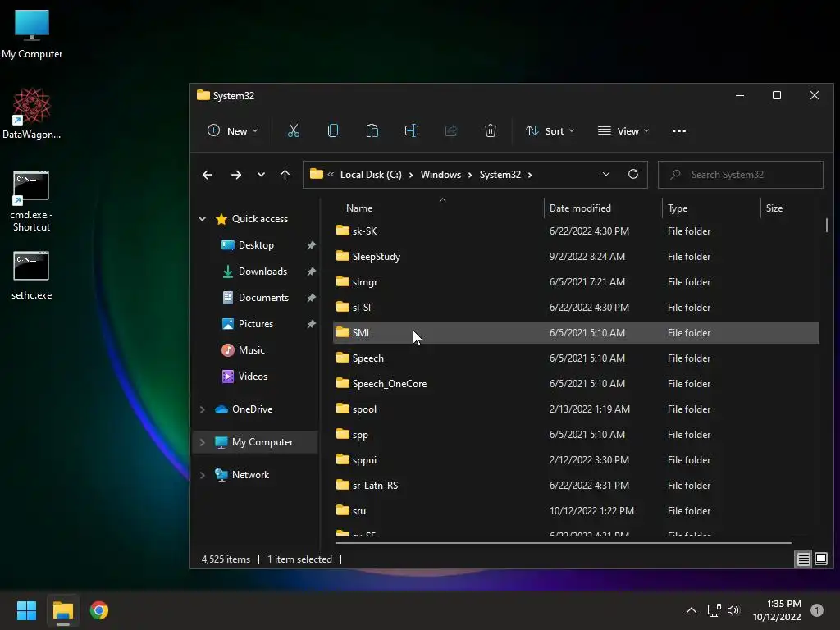The height and width of the screenshot is (630, 840).
Task: Click File Explorer in the taskbar
Action: tap(62, 610)
